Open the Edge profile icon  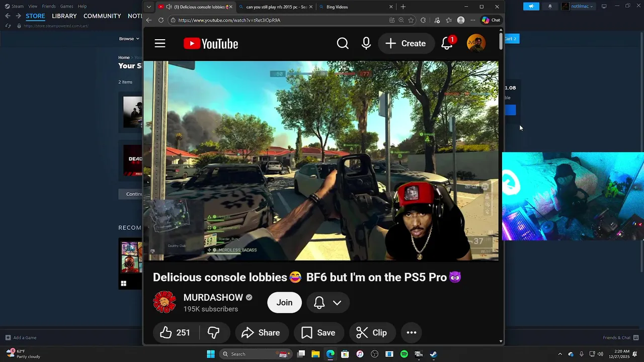(x=461, y=20)
